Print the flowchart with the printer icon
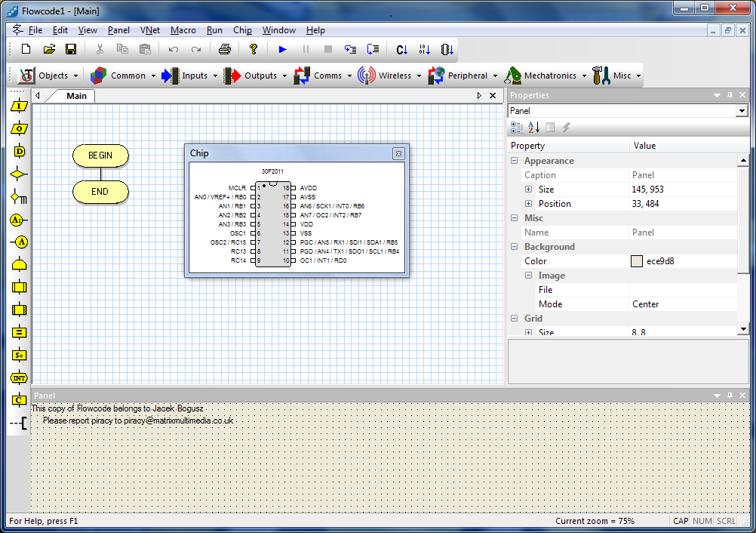This screenshot has height=533, width=756. [225, 49]
